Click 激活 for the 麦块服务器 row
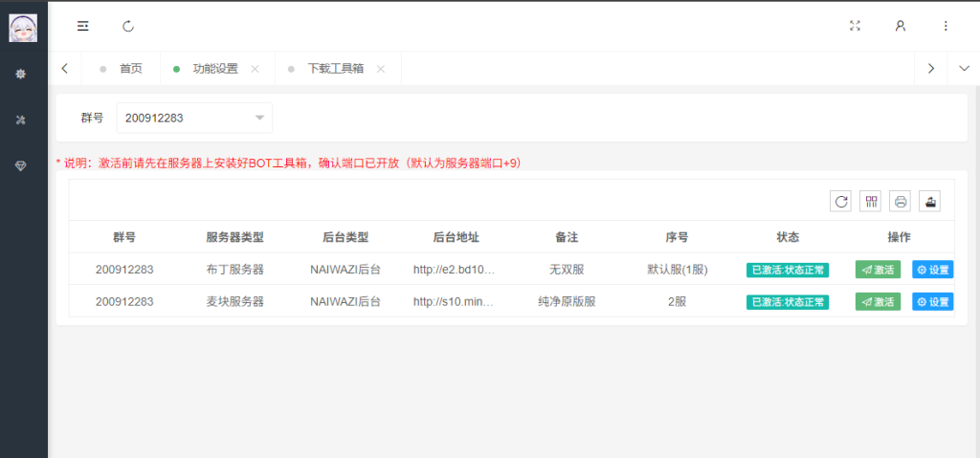 pyautogui.click(x=879, y=302)
